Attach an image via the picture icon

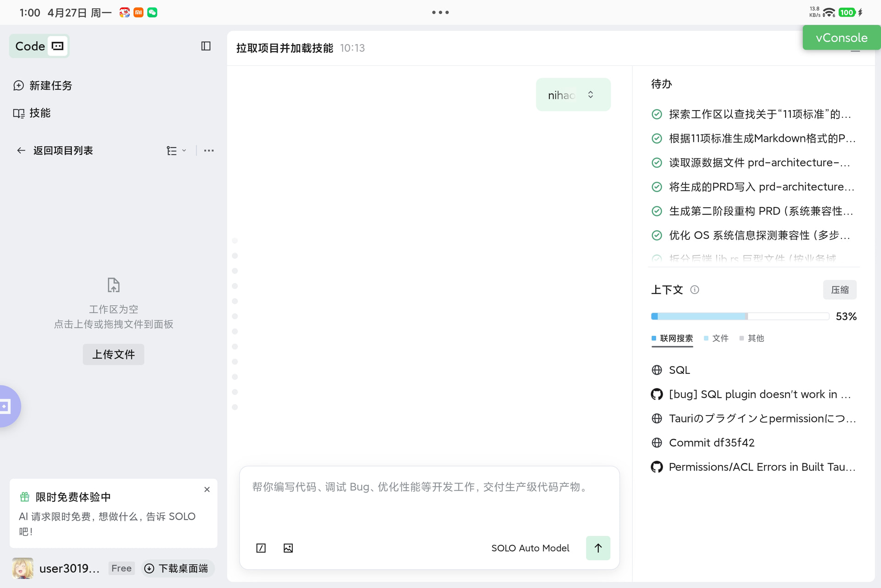(x=288, y=548)
